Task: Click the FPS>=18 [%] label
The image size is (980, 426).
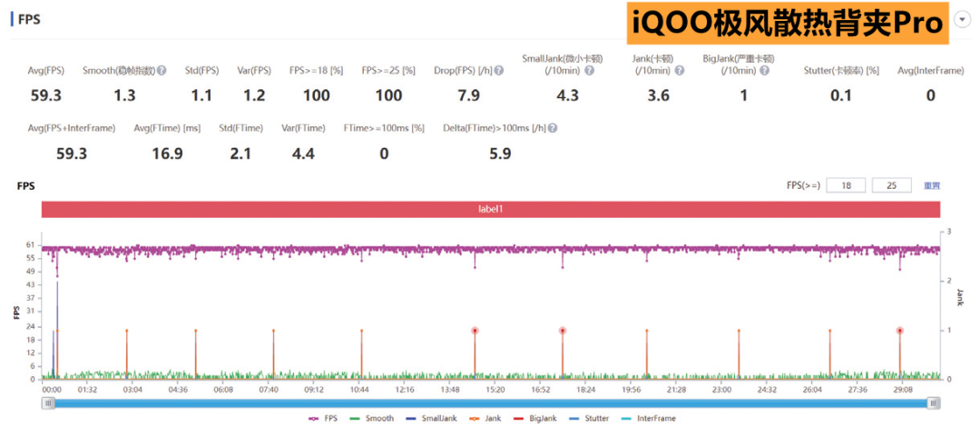Action: [x=317, y=71]
